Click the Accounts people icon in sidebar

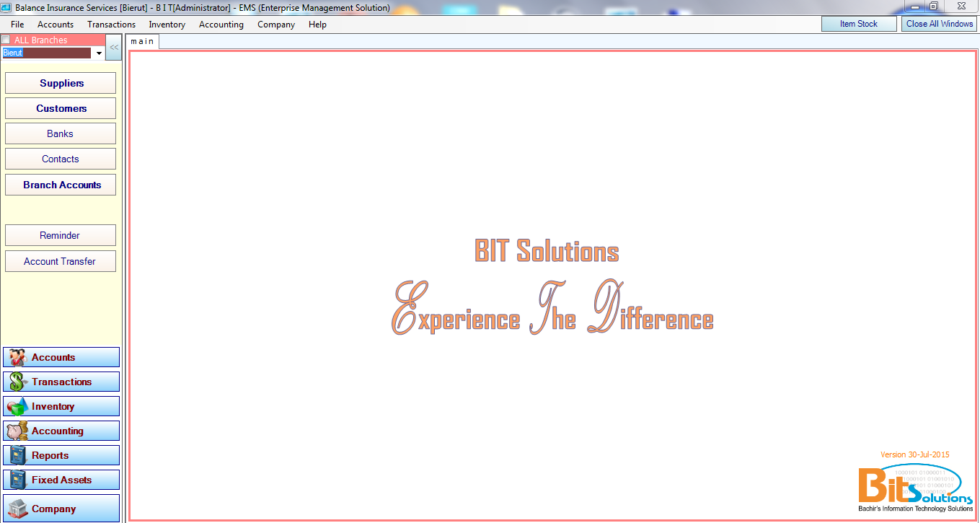[x=17, y=357]
